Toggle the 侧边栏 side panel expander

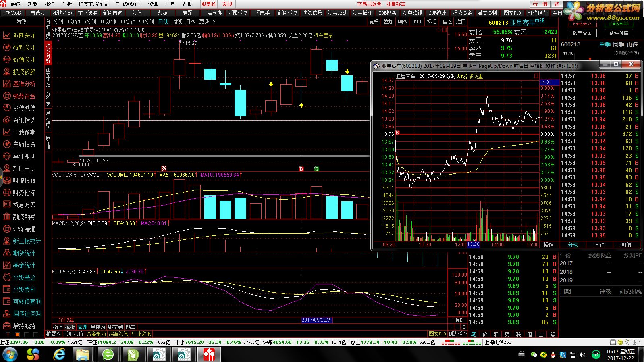[457, 334]
